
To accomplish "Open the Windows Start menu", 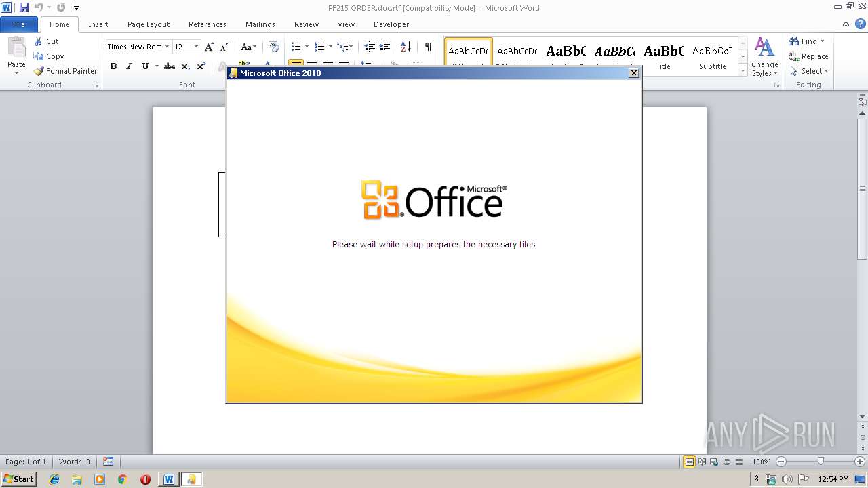I will (18, 479).
